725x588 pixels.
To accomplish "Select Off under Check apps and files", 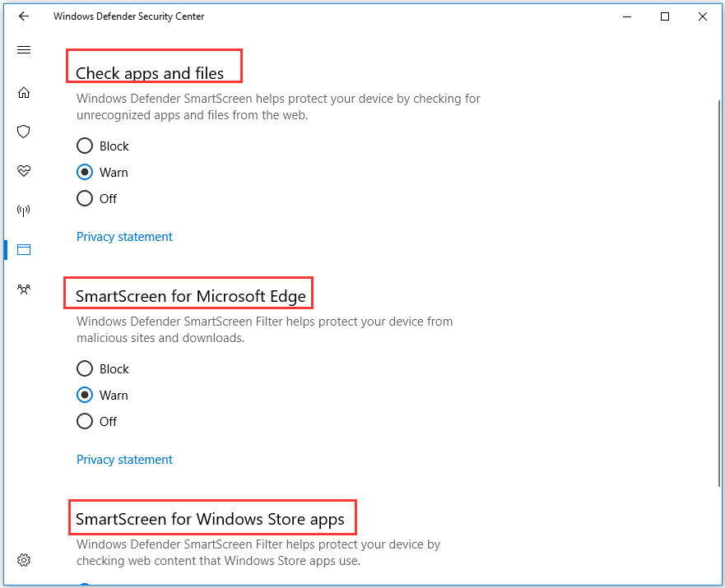I will [85, 198].
